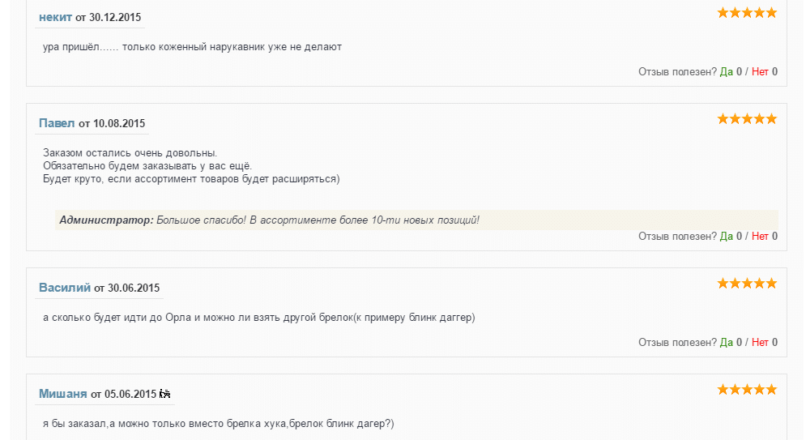Click small icon beside Мишаня's review date
The image size is (806, 440).
[x=164, y=394]
